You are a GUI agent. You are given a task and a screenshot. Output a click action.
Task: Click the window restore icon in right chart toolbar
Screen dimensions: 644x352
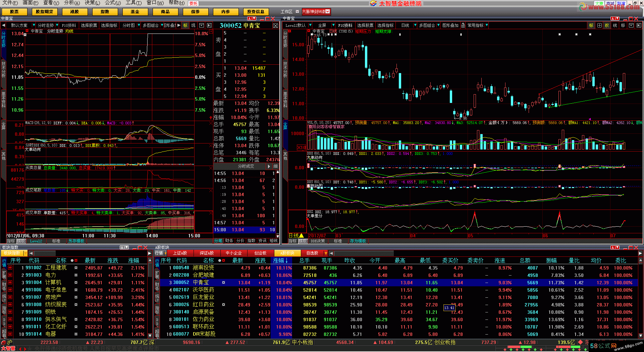(631, 25)
